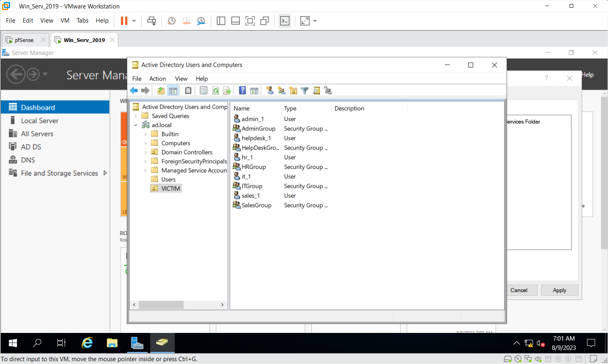
Task: Click the clipboard paste icon in ADUC toolbar
Action: point(188,90)
